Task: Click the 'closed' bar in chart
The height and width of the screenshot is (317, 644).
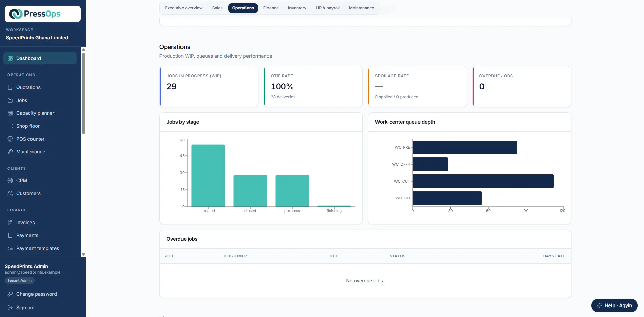Action: click(x=250, y=191)
